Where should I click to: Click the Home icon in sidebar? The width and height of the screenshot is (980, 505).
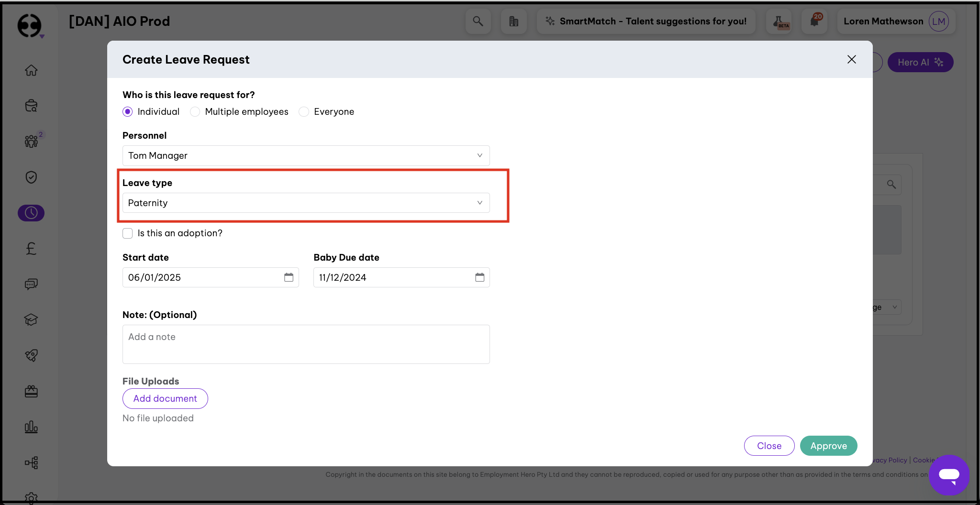pos(31,70)
